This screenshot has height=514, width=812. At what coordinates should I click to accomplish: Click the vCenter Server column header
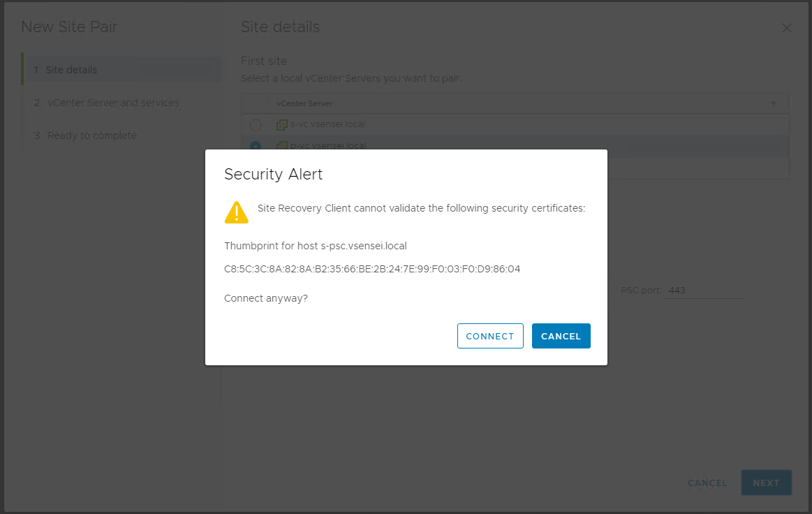coord(304,103)
